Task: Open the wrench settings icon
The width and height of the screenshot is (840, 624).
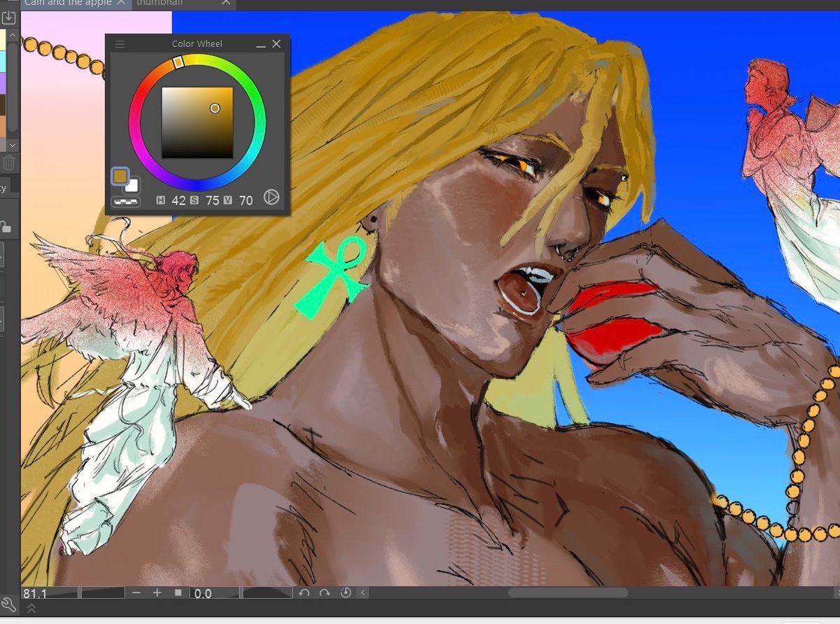Action: point(8,605)
